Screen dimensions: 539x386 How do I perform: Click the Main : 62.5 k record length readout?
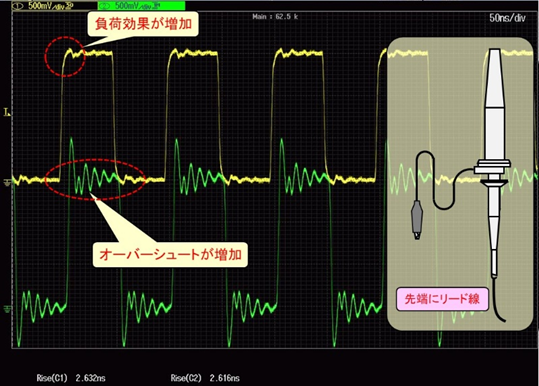pyautogui.click(x=275, y=16)
